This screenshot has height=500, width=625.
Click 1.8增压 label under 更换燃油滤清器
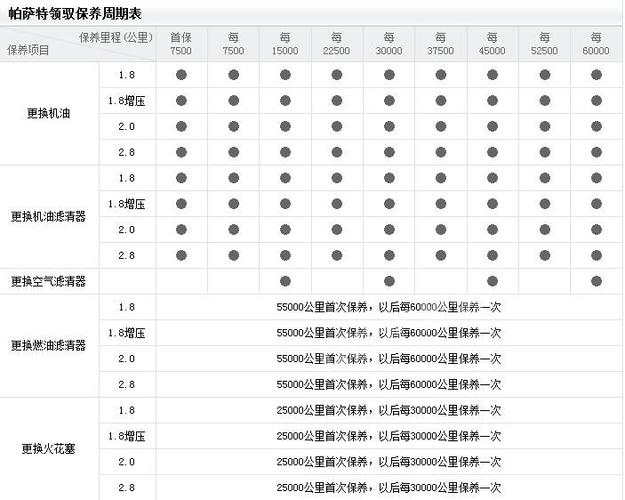pos(127,333)
